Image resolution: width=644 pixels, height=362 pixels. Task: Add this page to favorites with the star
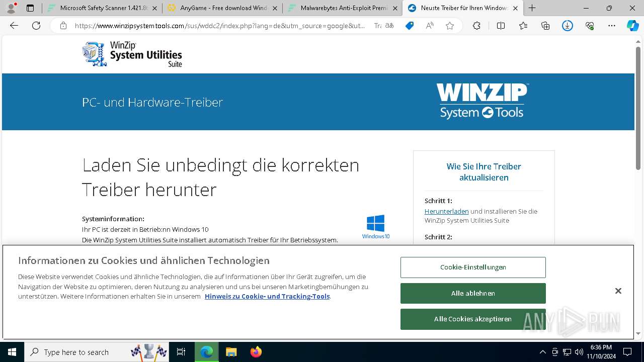point(450,26)
